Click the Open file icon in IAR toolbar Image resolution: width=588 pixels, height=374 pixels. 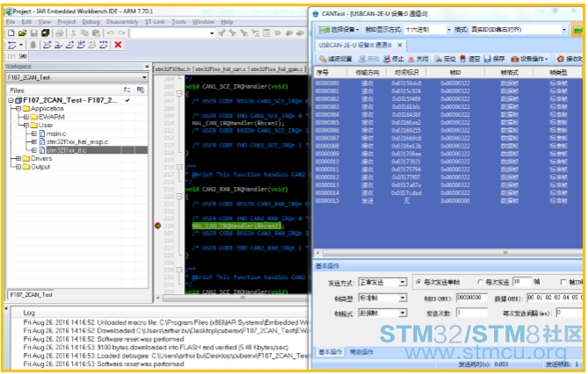point(23,33)
